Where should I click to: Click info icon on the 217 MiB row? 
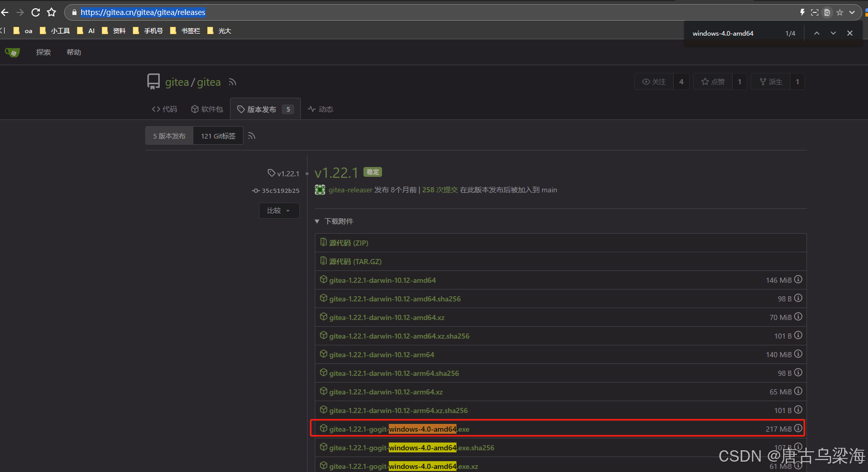pos(798,429)
